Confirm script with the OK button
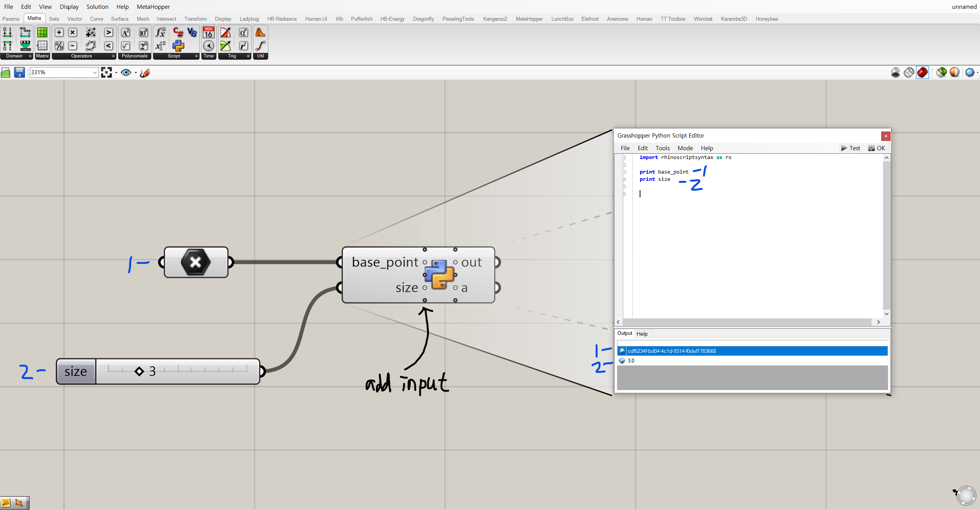The image size is (980, 510). coord(877,148)
